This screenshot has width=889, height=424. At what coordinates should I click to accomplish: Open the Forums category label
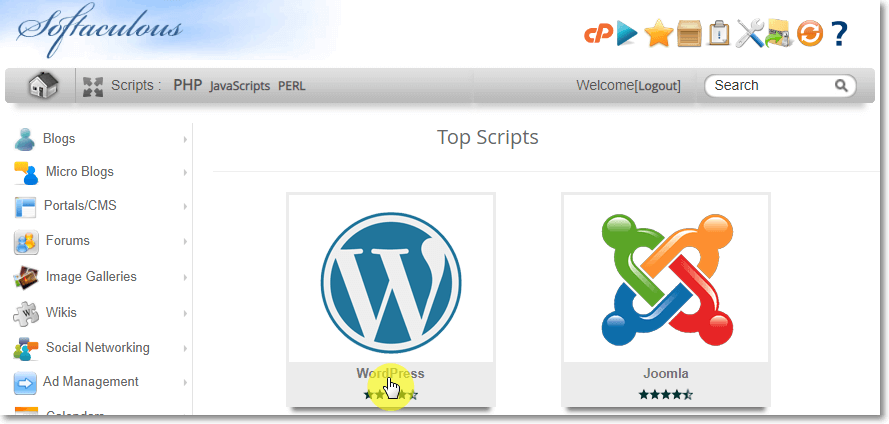click(x=67, y=240)
